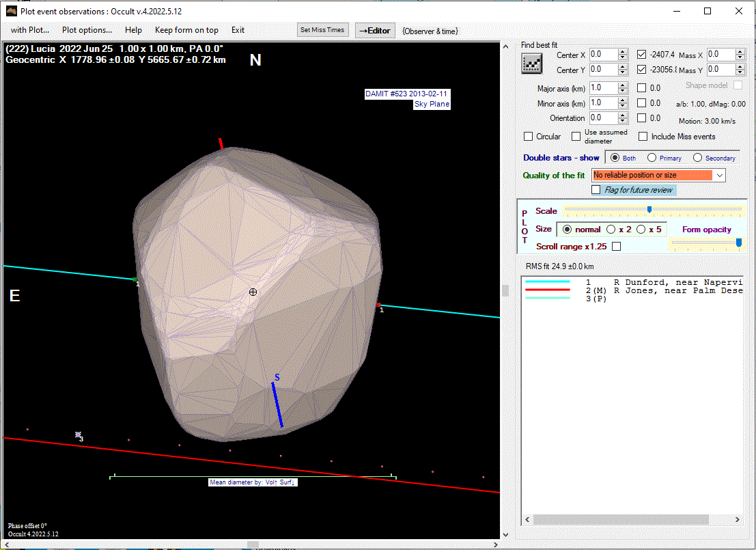
Task: Click the blue S pole axis marker
Action: 277,404
